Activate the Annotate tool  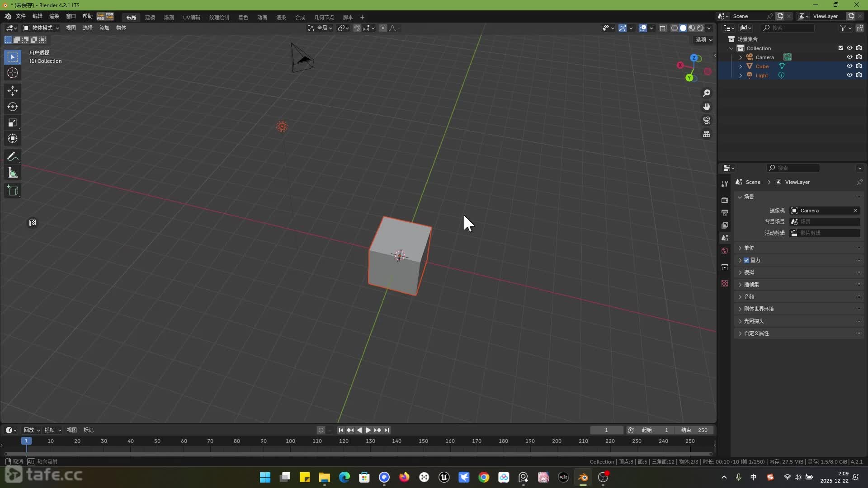click(x=13, y=156)
